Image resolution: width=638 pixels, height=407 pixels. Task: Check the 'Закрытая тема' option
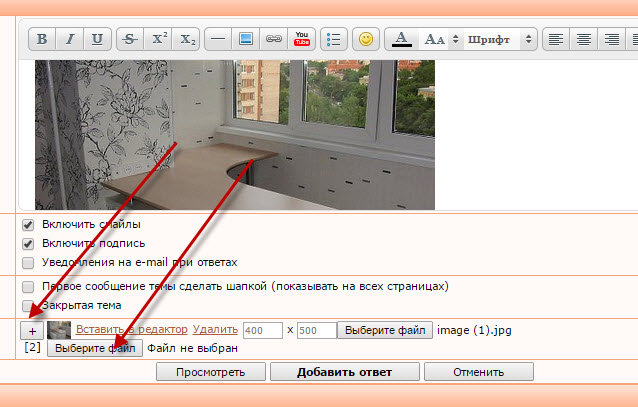[x=28, y=305]
